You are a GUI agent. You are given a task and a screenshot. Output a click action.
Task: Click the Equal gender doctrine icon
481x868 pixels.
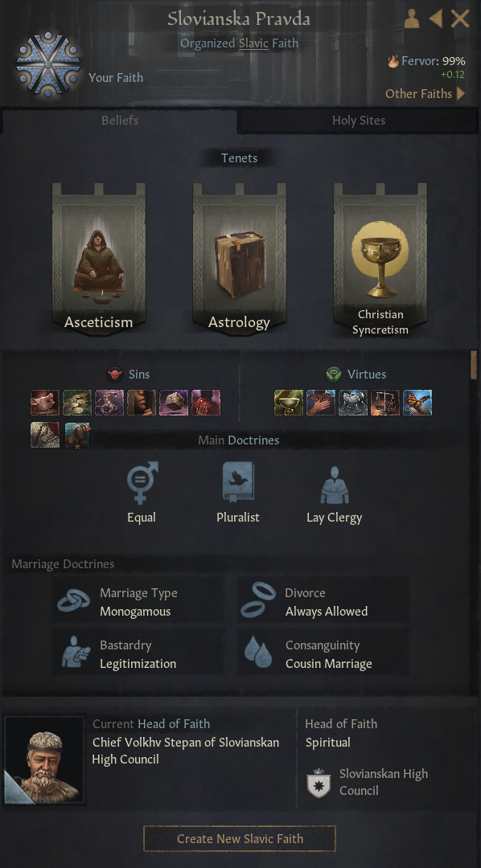click(x=142, y=483)
